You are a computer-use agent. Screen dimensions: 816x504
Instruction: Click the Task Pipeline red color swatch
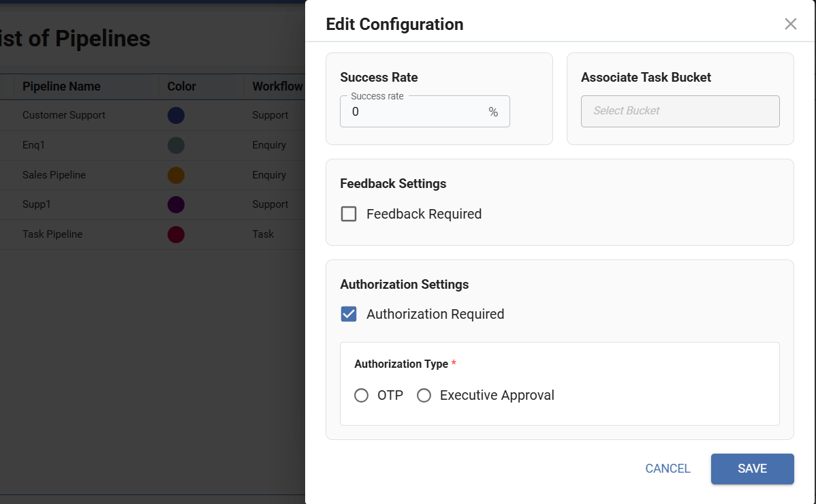176,234
